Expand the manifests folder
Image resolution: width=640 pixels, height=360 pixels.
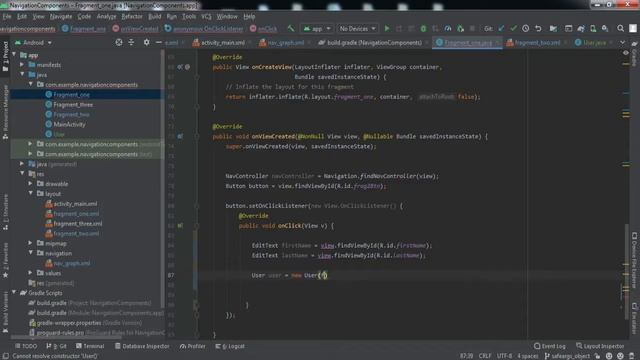22,65
